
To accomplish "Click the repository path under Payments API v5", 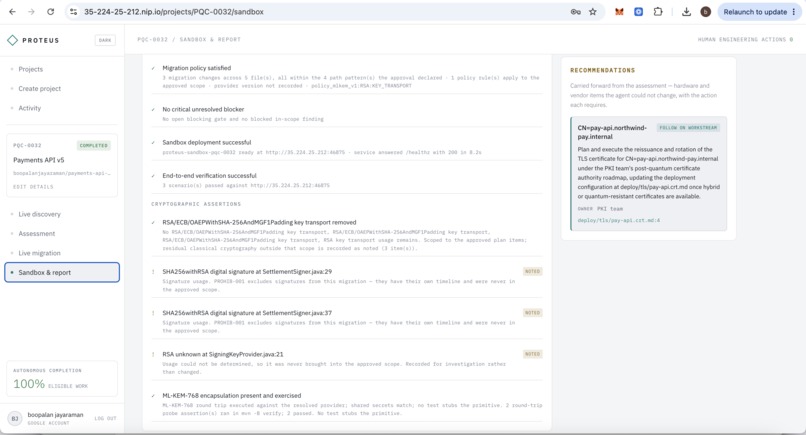I will (x=62, y=173).
